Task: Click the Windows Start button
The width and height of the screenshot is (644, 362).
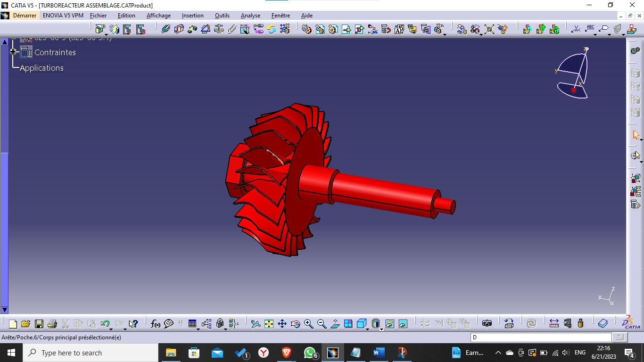Action: [11, 353]
